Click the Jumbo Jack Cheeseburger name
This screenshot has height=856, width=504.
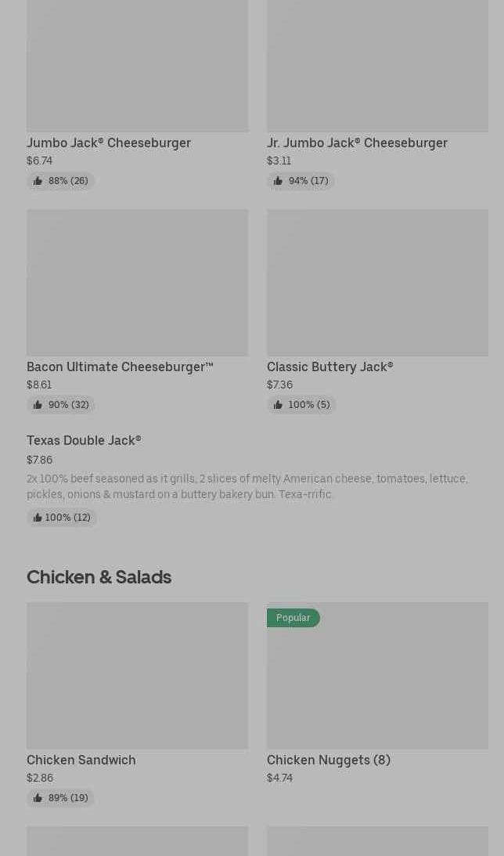109,143
